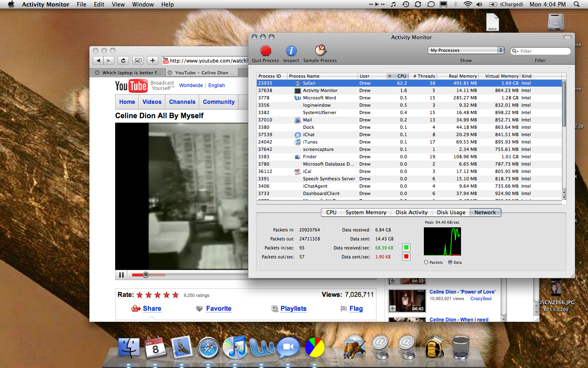Select the Activity Monitor process row
Viewport: 588px width, 368px height.
409,90
